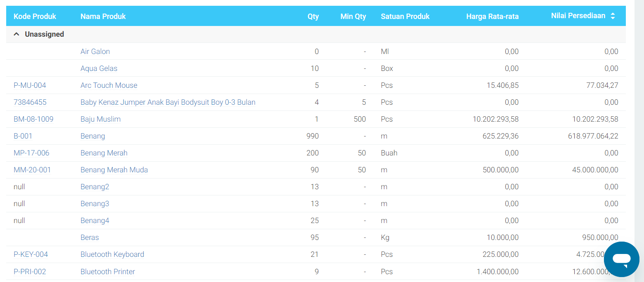Select inventory value 45.000.000,00
Image resolution: width=644 pixels, height=282 pixels.
[x=595, y=170]
